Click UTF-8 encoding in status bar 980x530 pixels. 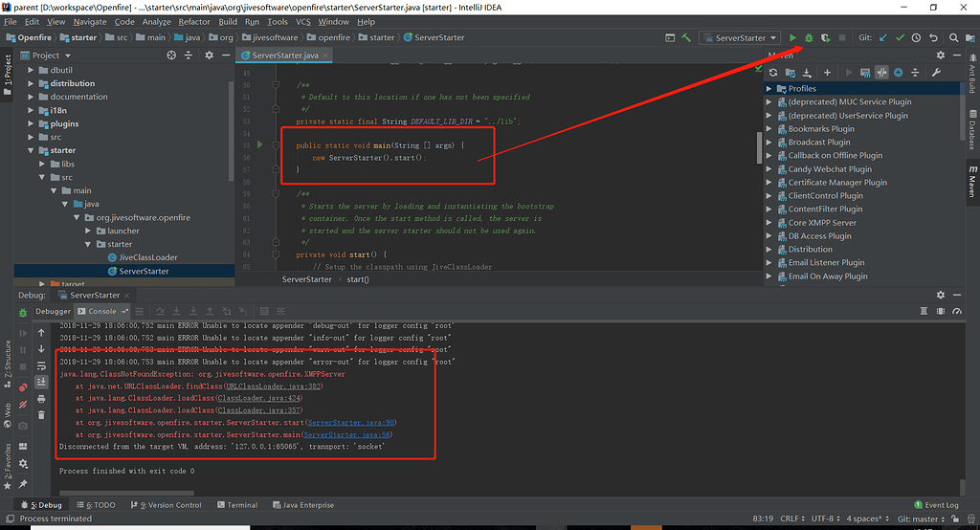click(826, 519)
